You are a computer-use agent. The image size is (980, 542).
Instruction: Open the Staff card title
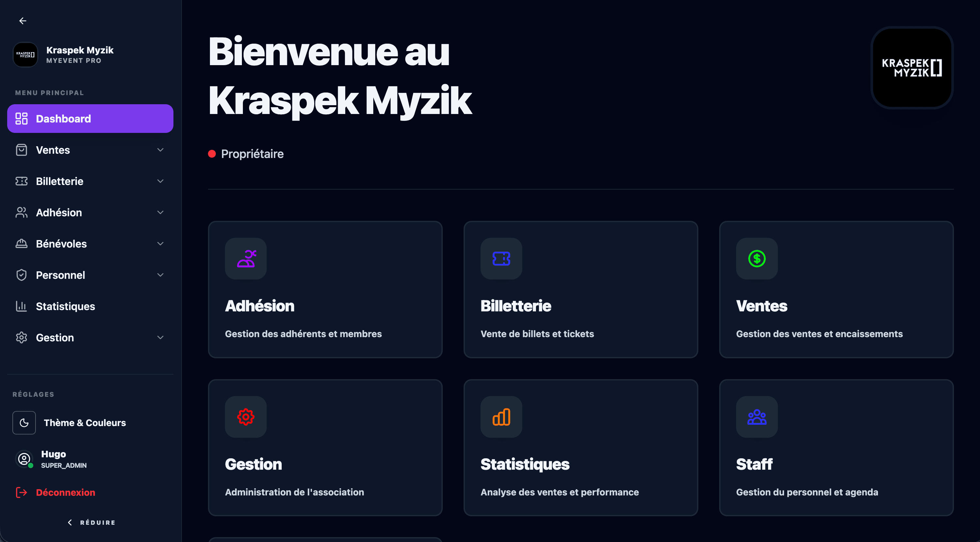tap(754, 464)
